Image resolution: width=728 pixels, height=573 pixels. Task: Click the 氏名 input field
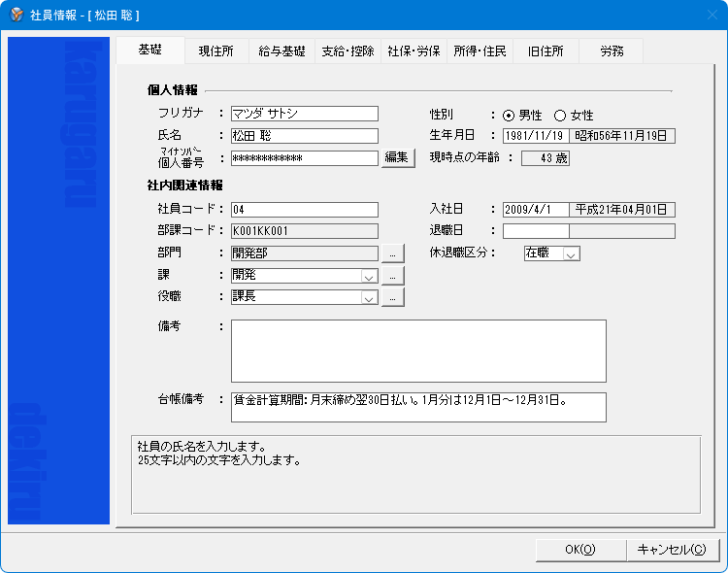tap(303, 136)
